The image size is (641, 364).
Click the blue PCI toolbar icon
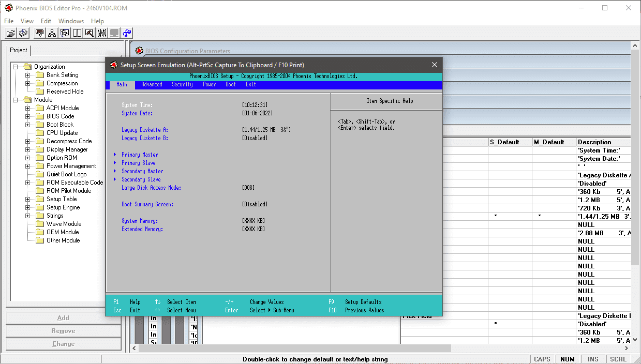pos(127,33)
